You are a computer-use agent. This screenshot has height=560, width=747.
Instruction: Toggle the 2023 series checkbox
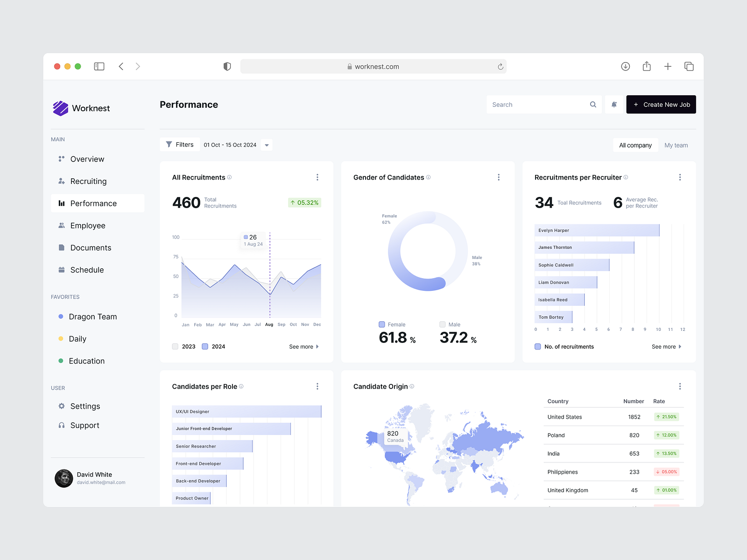point(175,346)
